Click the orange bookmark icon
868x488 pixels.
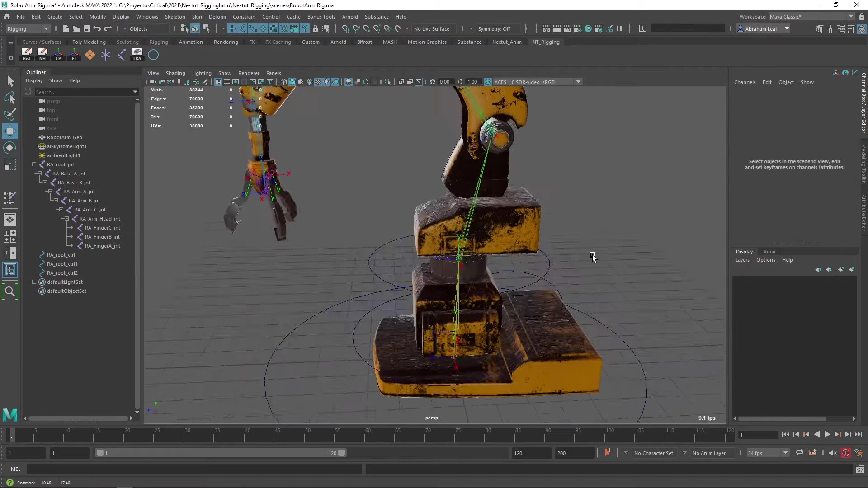coord(608,452)
